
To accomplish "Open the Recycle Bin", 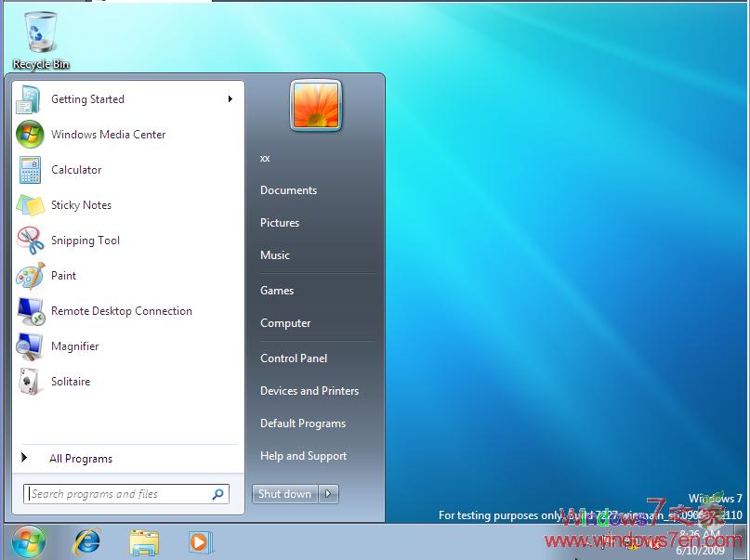I will [x=40, y=28].
